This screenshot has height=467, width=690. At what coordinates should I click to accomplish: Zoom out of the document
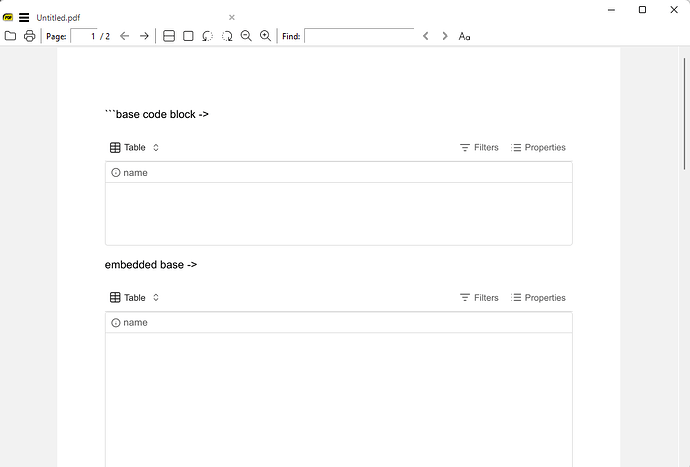(246, 36)
